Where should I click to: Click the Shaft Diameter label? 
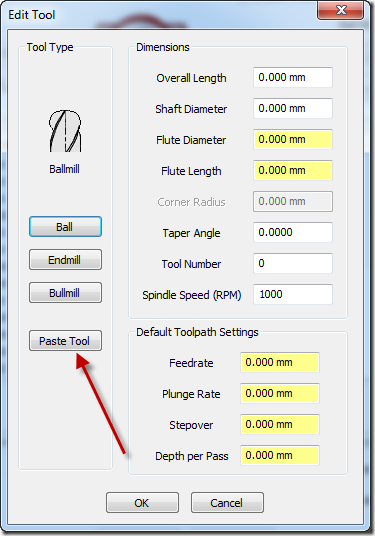(191, 109)
